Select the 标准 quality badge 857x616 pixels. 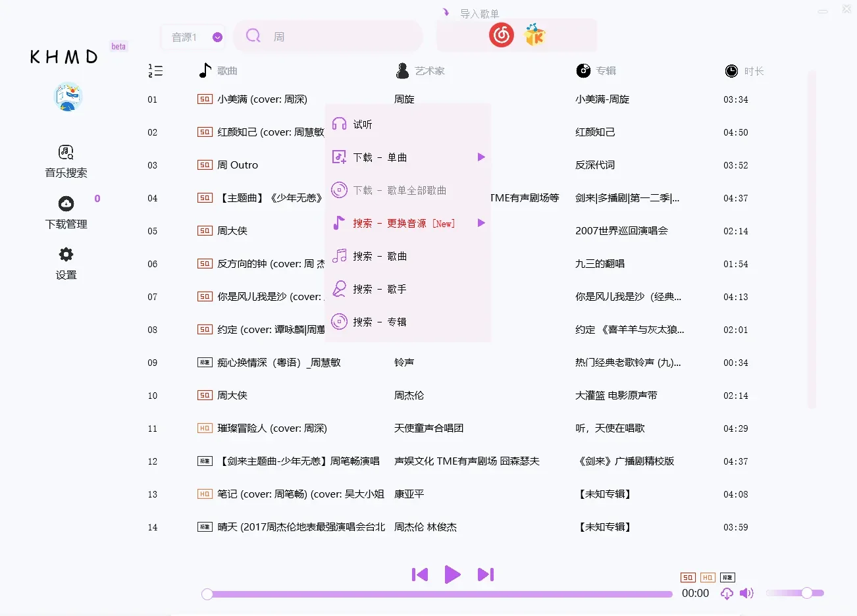[x=727, y=577]
